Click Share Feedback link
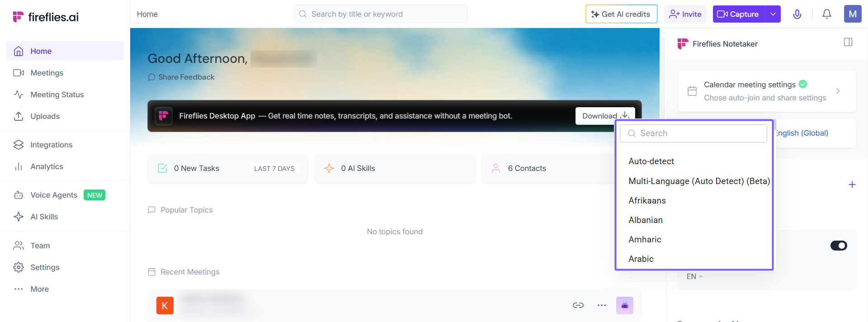 pyautogui.click(x=181, y=77)
